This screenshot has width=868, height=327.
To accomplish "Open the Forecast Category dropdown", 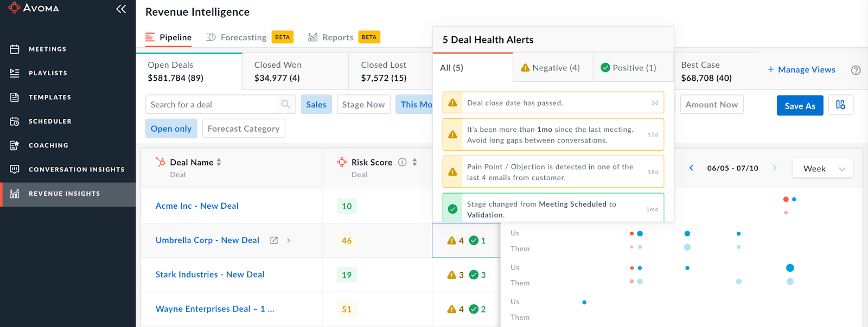I will 244,129.
